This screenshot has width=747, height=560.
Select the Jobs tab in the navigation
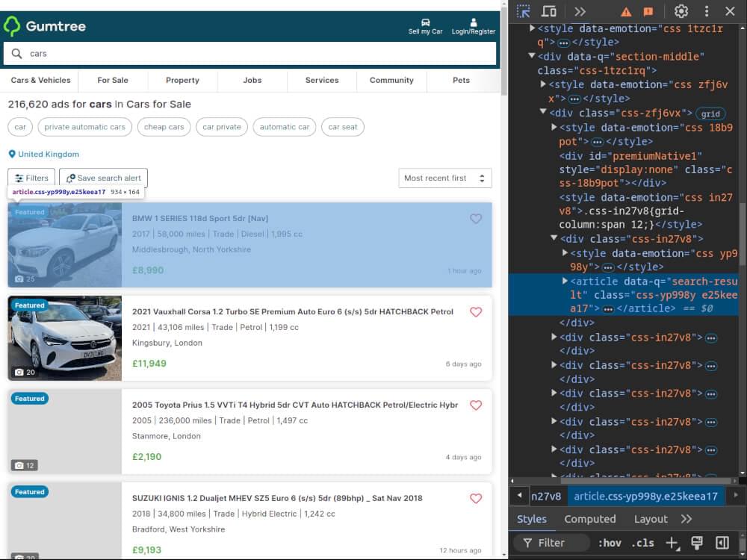[x=252, y=80]
